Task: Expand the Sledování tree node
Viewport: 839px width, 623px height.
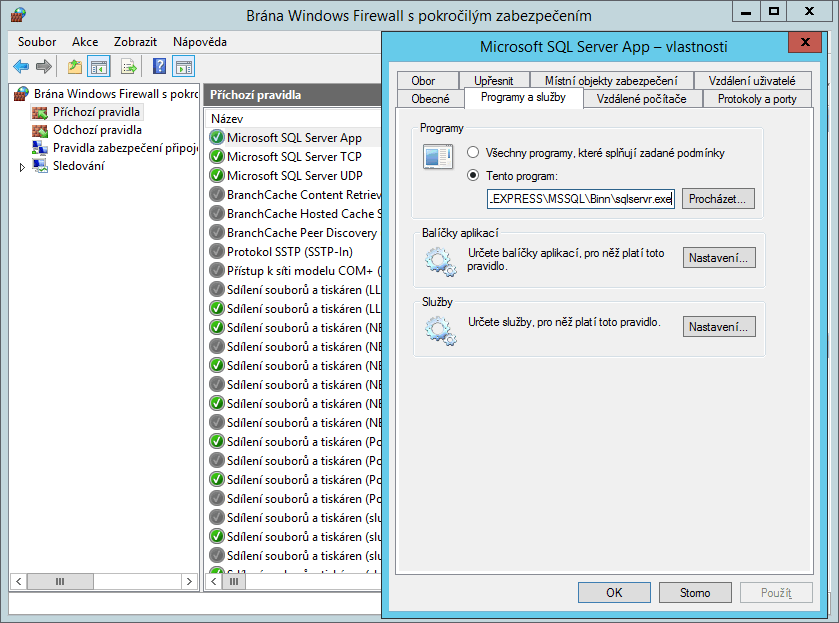Action: point(23,167)
